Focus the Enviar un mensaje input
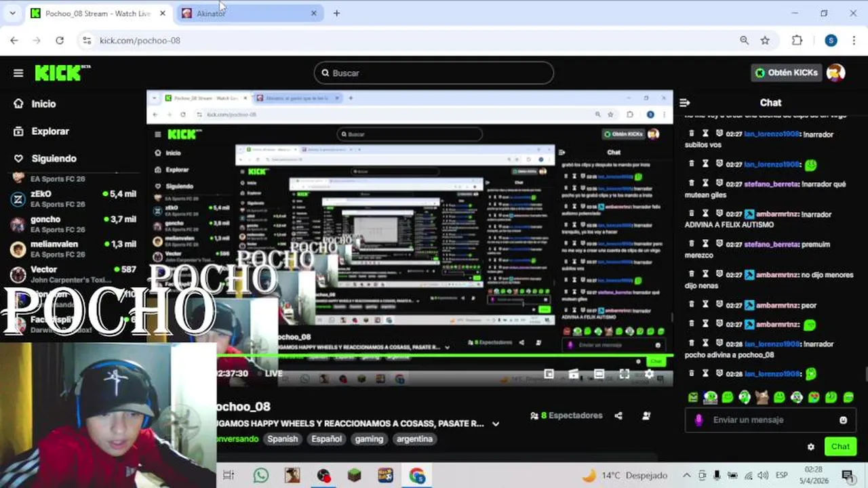 tap(770, 420)
